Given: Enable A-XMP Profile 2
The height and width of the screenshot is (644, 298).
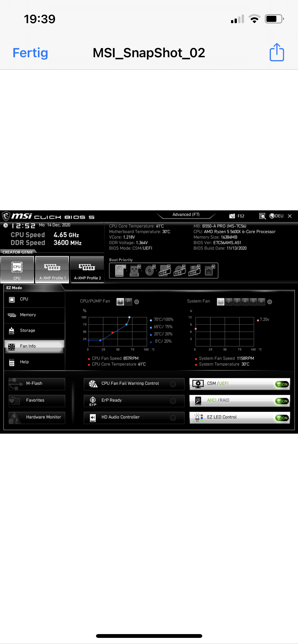Looking at the screenshot, I should pos(87,270).
